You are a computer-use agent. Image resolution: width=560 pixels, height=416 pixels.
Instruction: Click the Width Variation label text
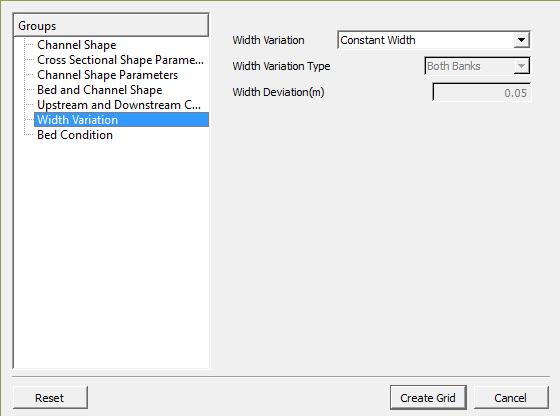coord(268,40)
